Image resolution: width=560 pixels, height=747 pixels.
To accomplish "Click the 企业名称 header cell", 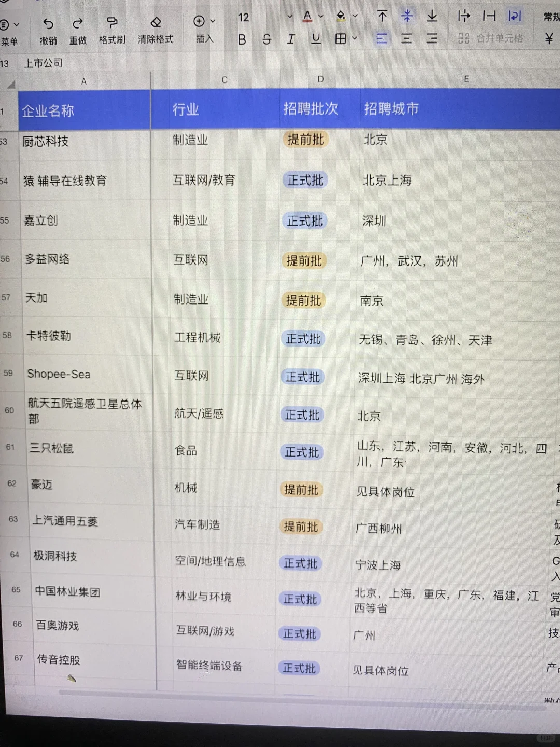I will click(x=84, y=110).
